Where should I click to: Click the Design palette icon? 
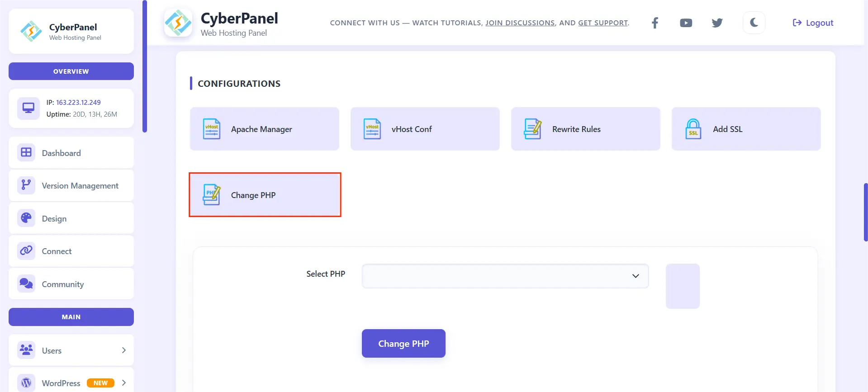coord(26,218)
